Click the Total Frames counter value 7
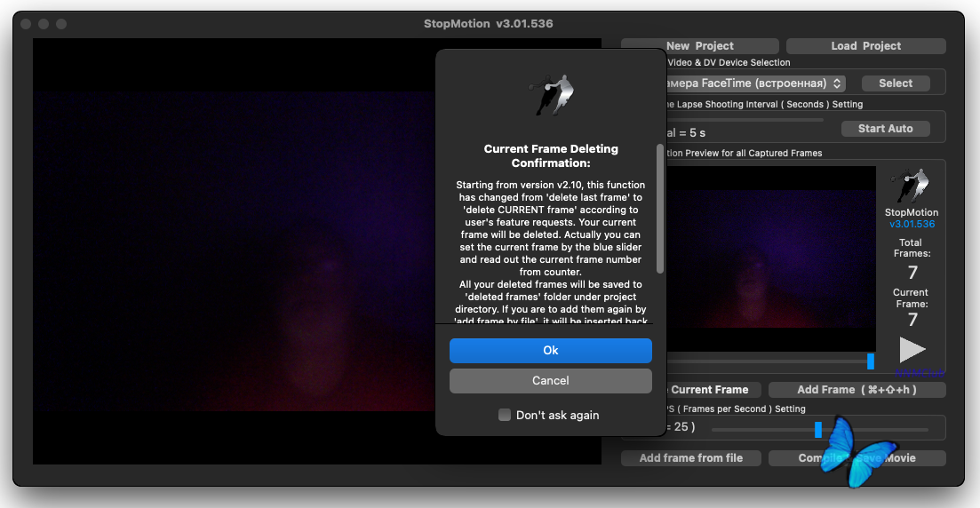Screen dimensions: 980x508 [x=912, y=273]
